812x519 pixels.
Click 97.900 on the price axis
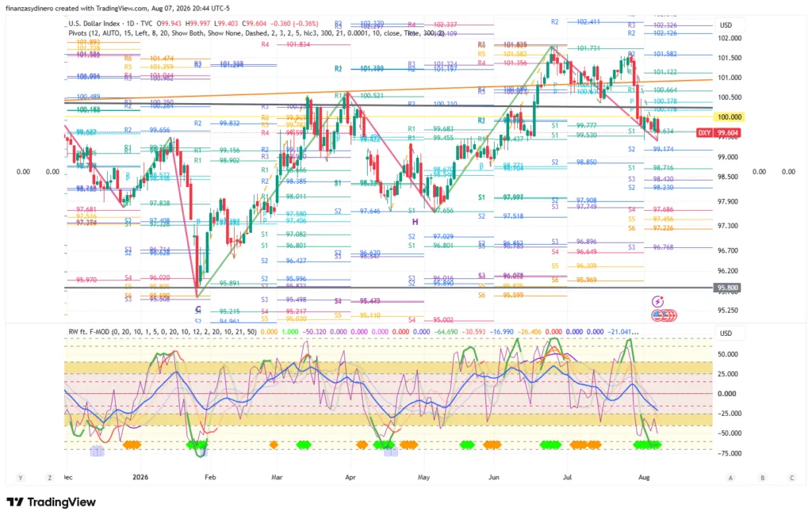tap(728, 201)
